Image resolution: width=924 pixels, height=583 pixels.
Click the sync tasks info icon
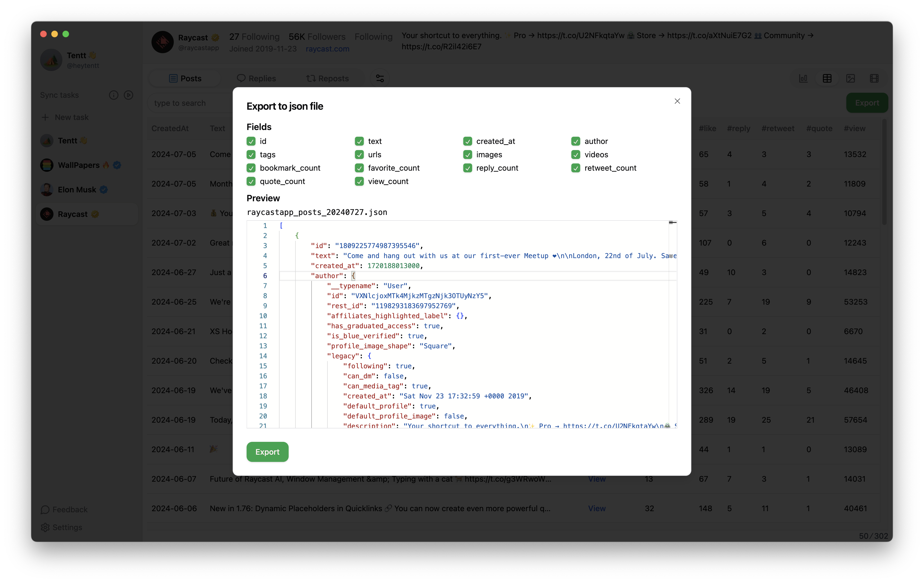(x=113, y=95)
